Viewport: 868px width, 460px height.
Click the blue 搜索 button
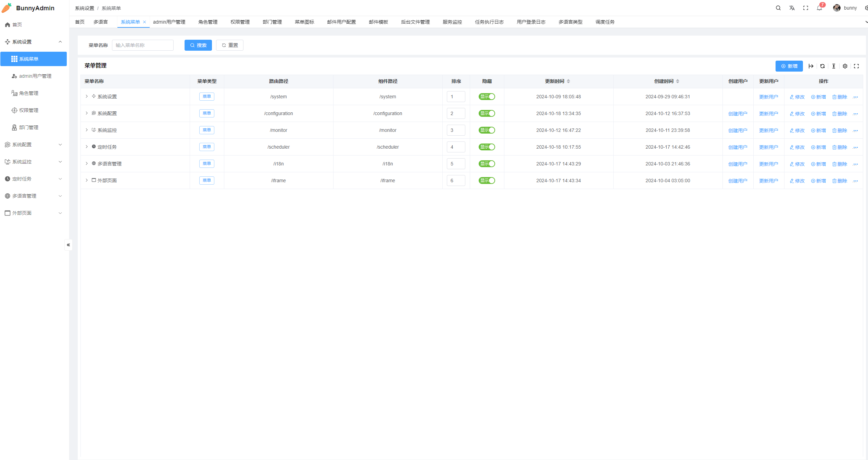[x=198, y=45]
